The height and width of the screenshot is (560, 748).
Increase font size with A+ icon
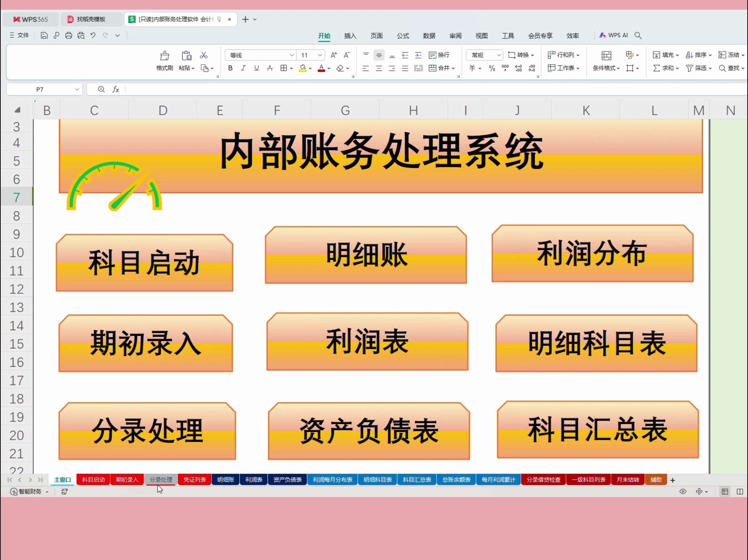click(x=334, y=55)
